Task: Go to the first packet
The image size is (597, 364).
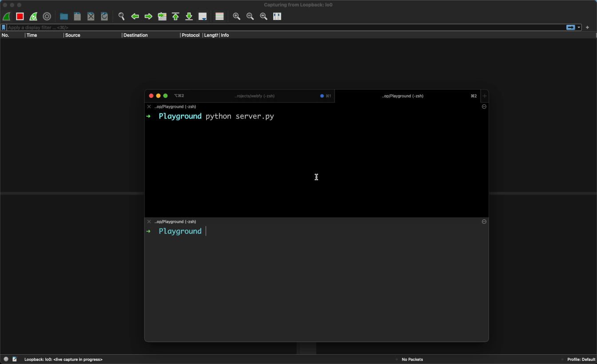Action: [175, 16]
